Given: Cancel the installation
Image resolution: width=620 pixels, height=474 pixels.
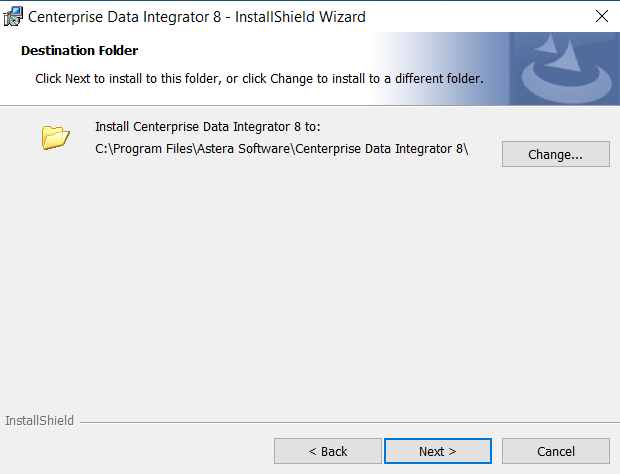Looking at the screenshot, I should point(555,451).
